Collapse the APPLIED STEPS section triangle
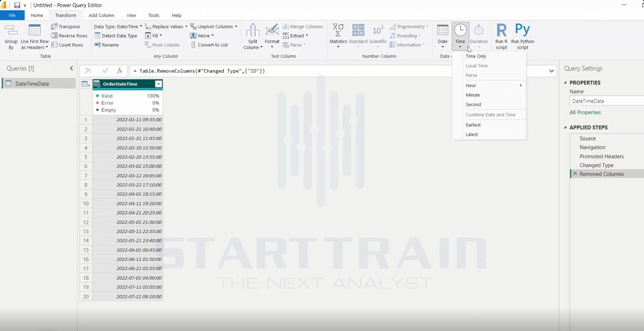Image resolution: width=644 pixels, height=331 pixels. tap(565, 127)
